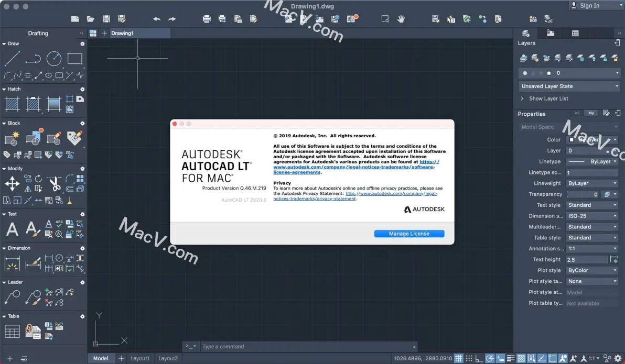Toggle ortho mode in status bar
Viewport: 625px width, 364px height.
(x=479, y=358)
